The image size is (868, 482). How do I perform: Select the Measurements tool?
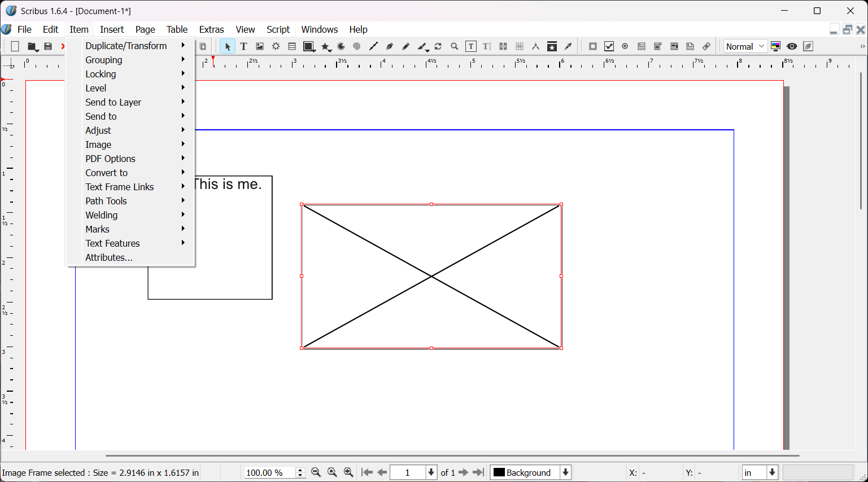(536, 47)
